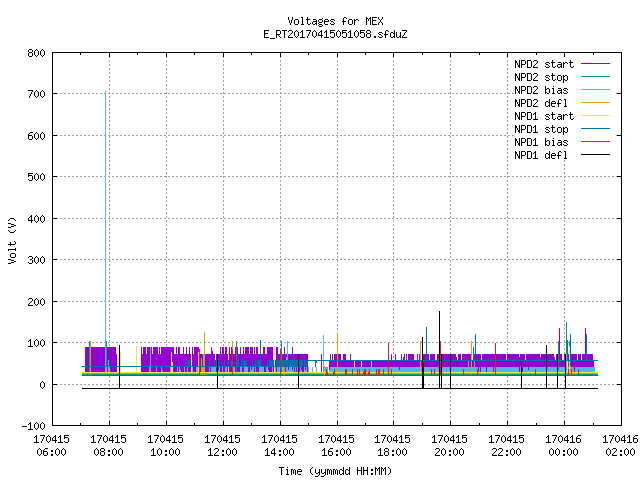Click the x-axis tick label 170415 06:00
This screenshot has width=640, height=480.
click(51, 446)
